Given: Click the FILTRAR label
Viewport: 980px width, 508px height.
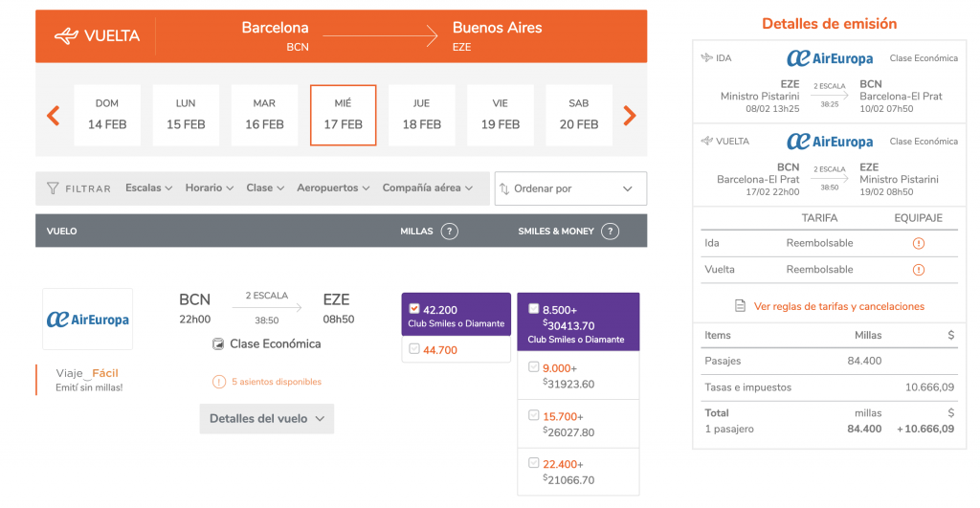Looking at the screenshot, I should [88, 188].
